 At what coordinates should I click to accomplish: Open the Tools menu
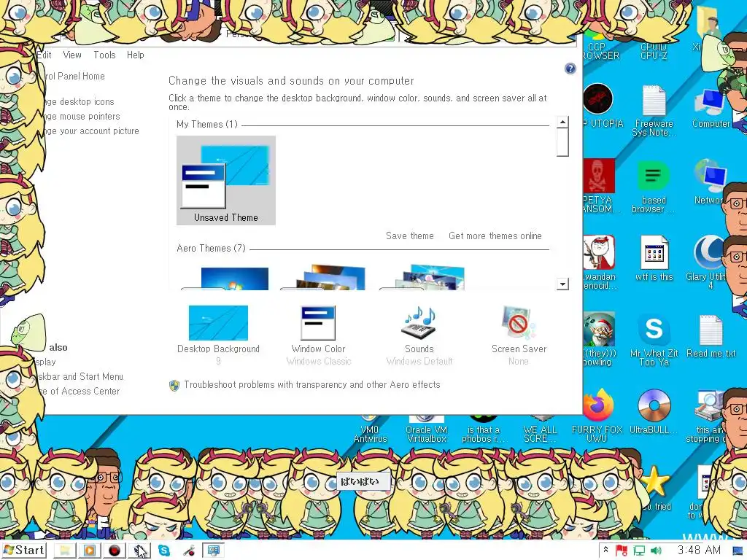pyautogui.click(x=104, y=55)
